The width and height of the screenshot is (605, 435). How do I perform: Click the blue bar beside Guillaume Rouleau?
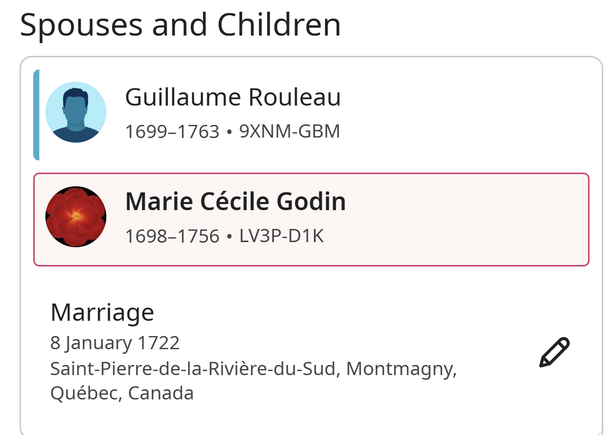[36, 115]
